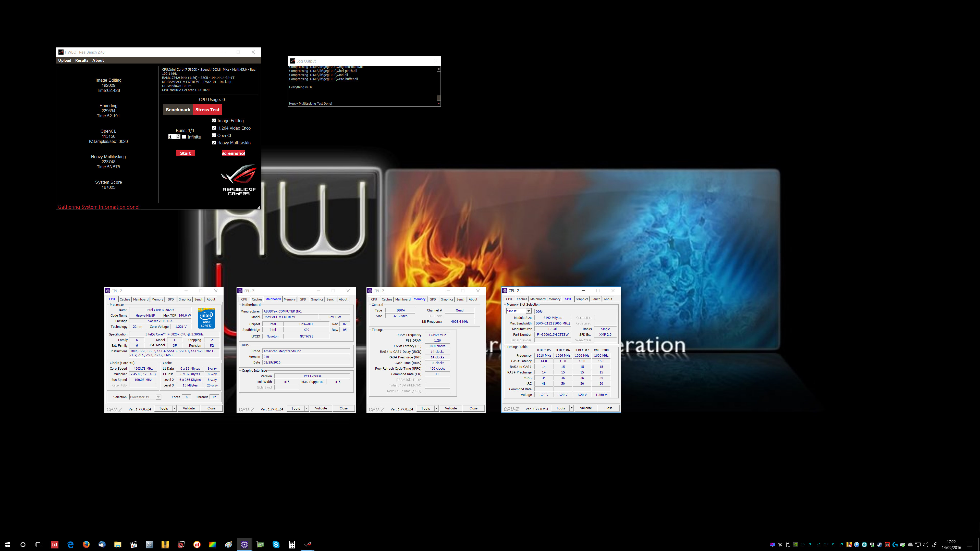Screen dimensions: 980x551
Task: Switch to Caches tab in first CPU-Z window
Action: coord(125,299)
